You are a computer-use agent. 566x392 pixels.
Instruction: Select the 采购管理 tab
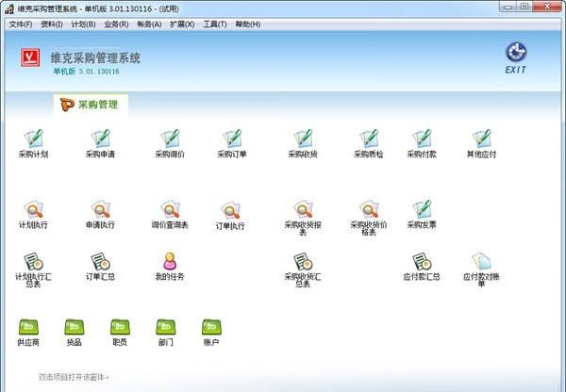[x=91, y=105]
